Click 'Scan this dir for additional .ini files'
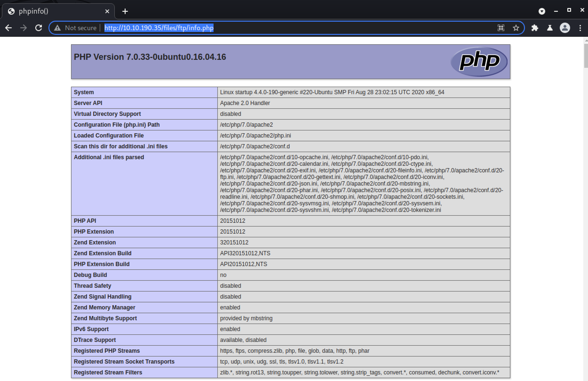Image resolution: width=588 pixels, height=381 pixels. coord(121,147)
